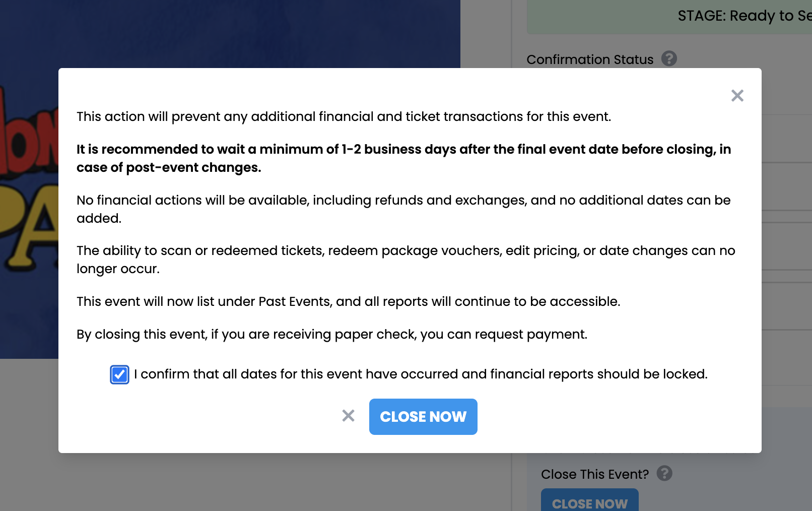This screenshot has width=812, height=511.
Task: Select the Confirmation Status heading
Action: point(590,59)
